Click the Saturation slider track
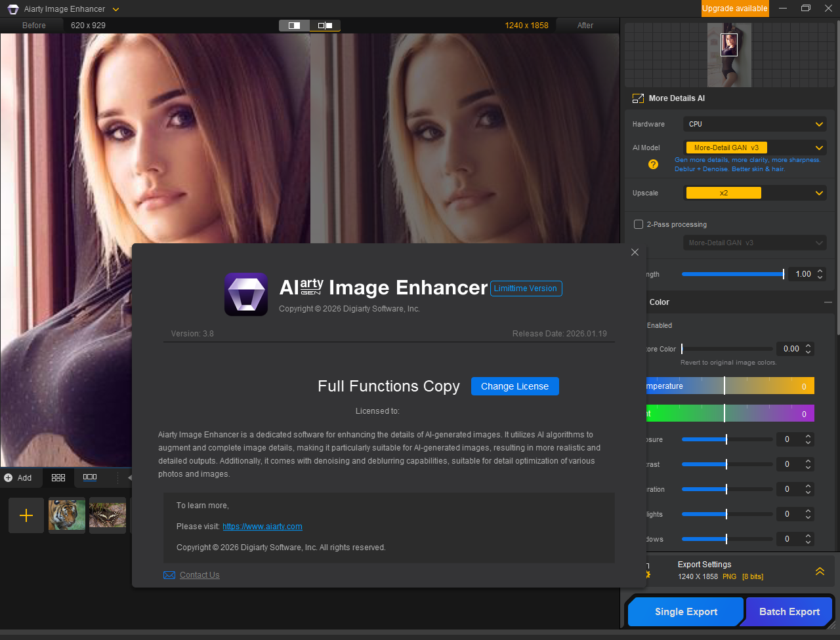Image resolution: width=840 pixels, height=640 pixels. pos(727,489)
